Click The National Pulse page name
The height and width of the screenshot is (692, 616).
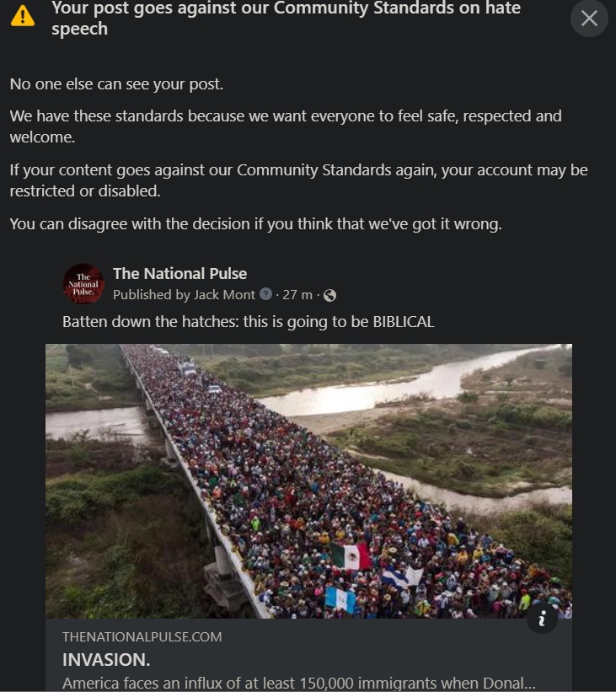click(x=179, y=274)
